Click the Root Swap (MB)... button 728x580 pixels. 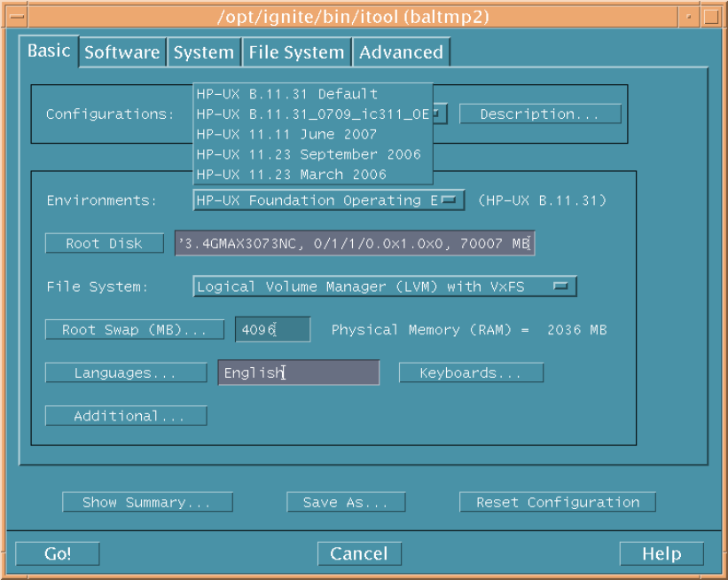click(135, 330)
